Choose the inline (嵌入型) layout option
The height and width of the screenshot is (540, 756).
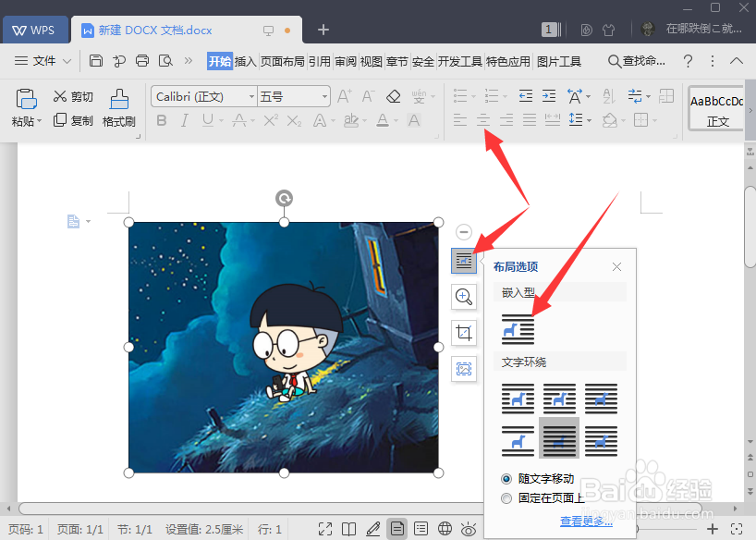click(x=518, y=329)
